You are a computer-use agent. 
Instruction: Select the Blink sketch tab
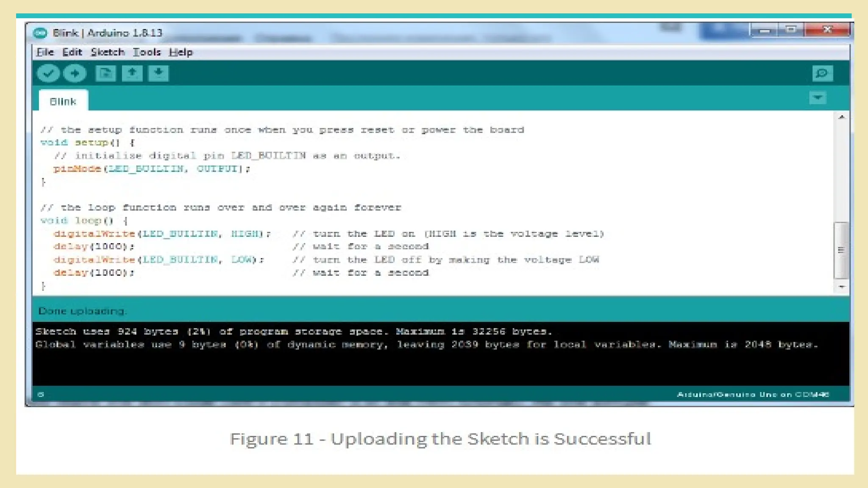pos(63,102)
